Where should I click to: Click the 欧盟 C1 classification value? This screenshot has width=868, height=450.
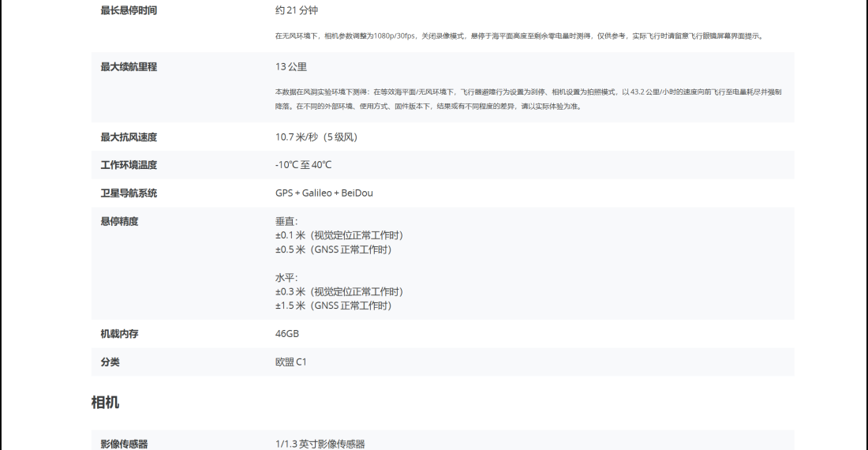pos(290,362)
